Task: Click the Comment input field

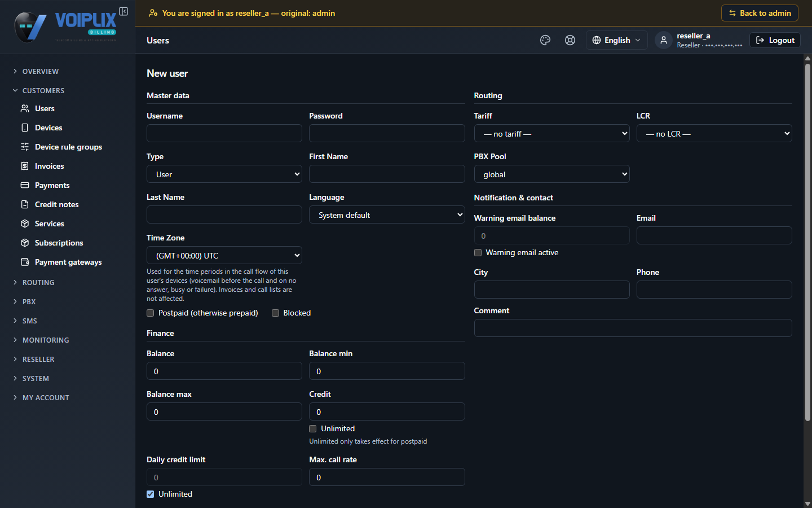Action: 633,328
